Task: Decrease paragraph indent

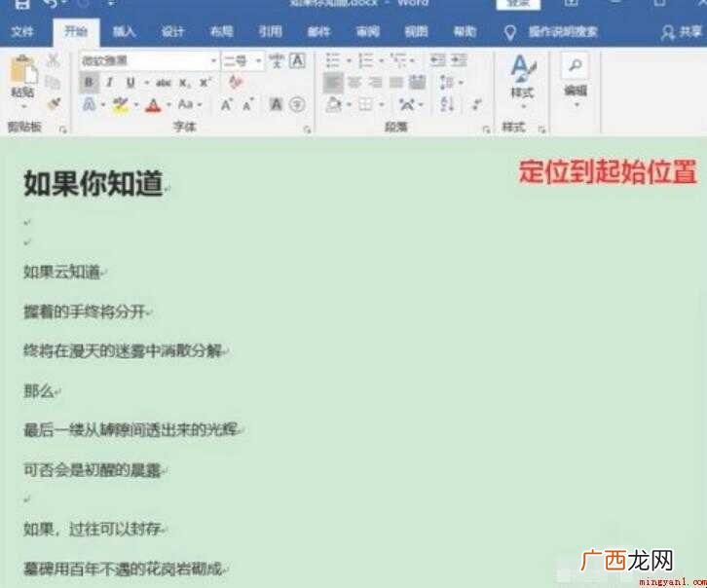Action: click(437, 60)
